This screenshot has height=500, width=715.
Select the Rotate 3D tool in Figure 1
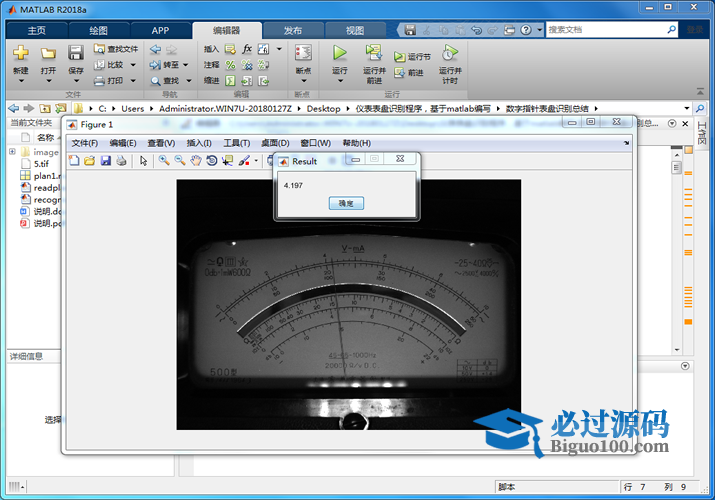click(x=212, y=160)
